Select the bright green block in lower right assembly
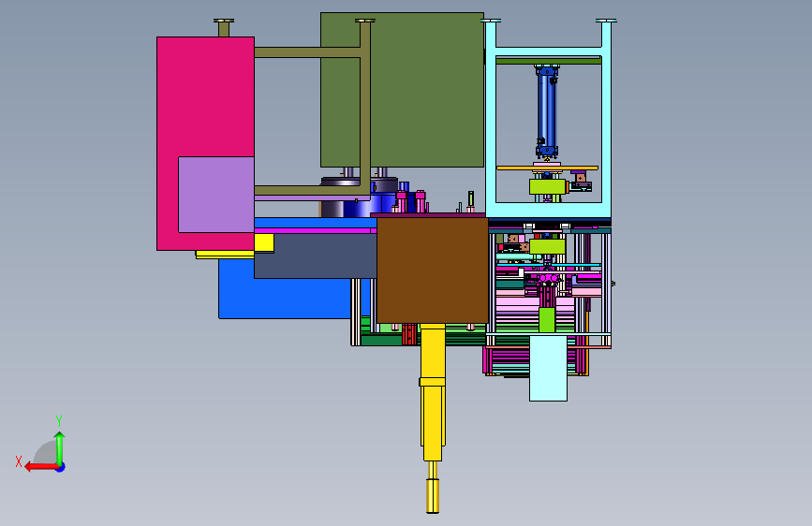Screen dimensions: 812x526 [x=547, y=320]
